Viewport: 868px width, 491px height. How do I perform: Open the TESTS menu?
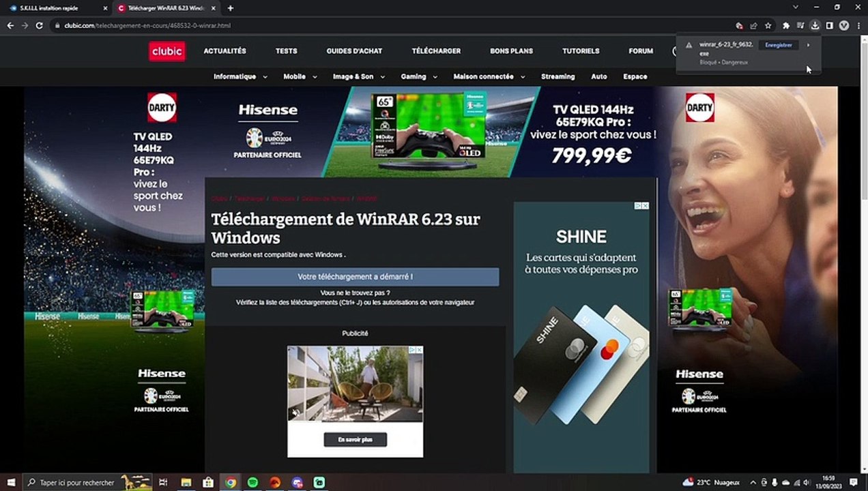click(286, 51)
